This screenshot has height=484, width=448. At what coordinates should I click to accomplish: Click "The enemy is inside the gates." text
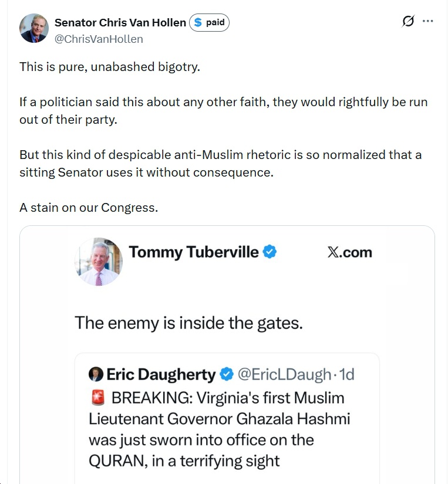(188, 323)
